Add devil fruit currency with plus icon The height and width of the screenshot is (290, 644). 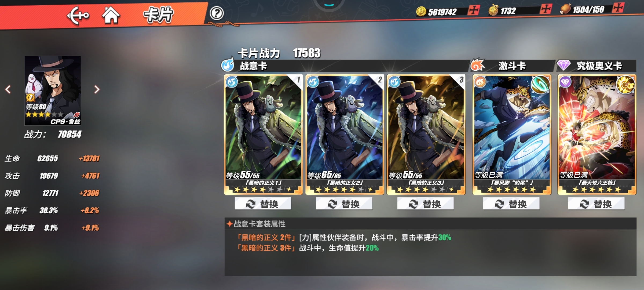[x=546, y=9]
